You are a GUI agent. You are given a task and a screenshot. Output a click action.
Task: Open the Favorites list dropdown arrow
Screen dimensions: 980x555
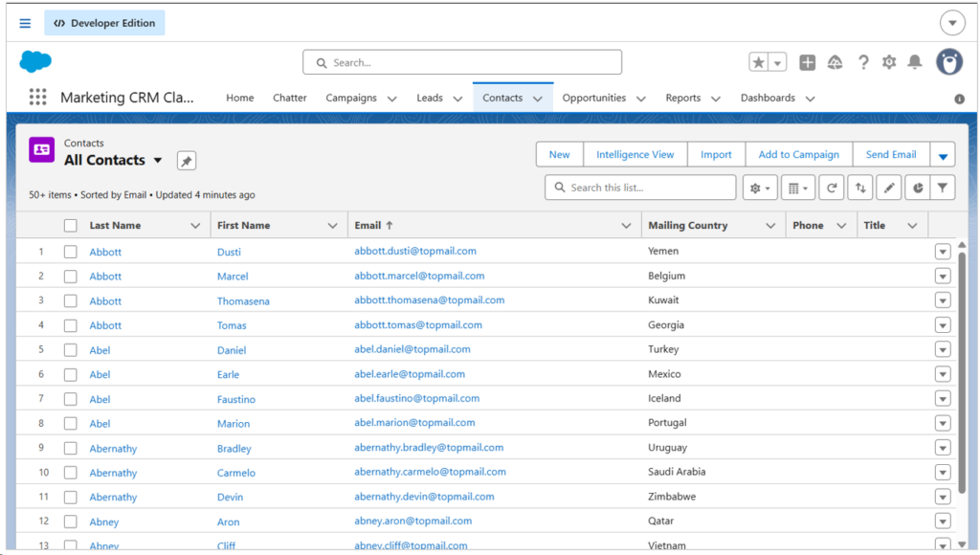click(x=777, y=62)
